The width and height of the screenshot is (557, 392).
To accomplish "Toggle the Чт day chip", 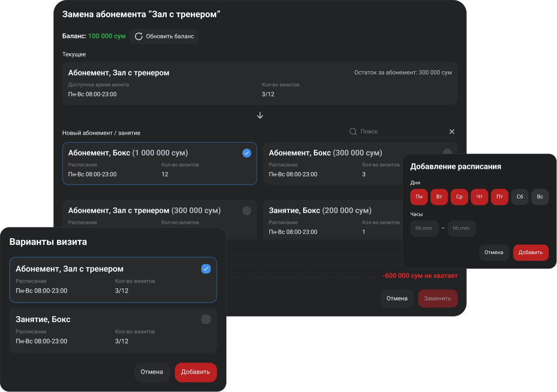I will click(x=479, y=197).
